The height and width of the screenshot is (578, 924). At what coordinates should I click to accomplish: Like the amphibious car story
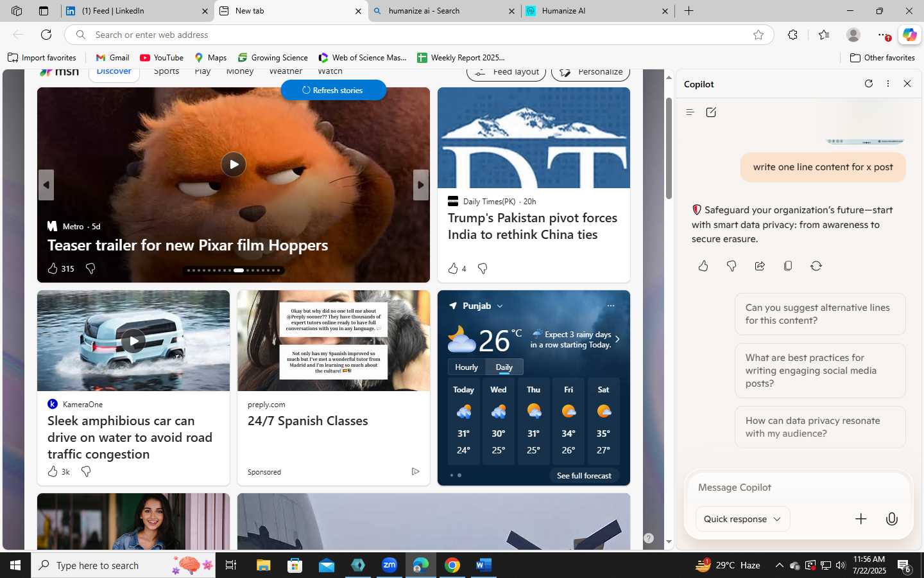[x=53, y=471]
